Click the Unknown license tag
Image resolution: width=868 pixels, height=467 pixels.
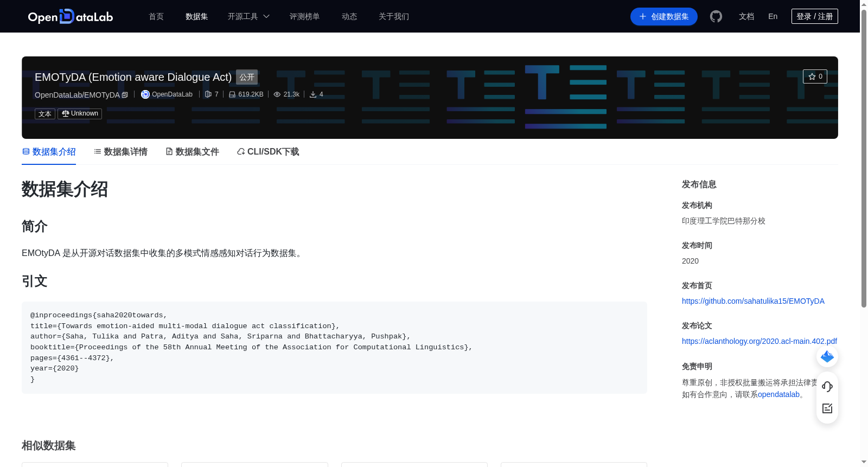[x=80, y=114]
